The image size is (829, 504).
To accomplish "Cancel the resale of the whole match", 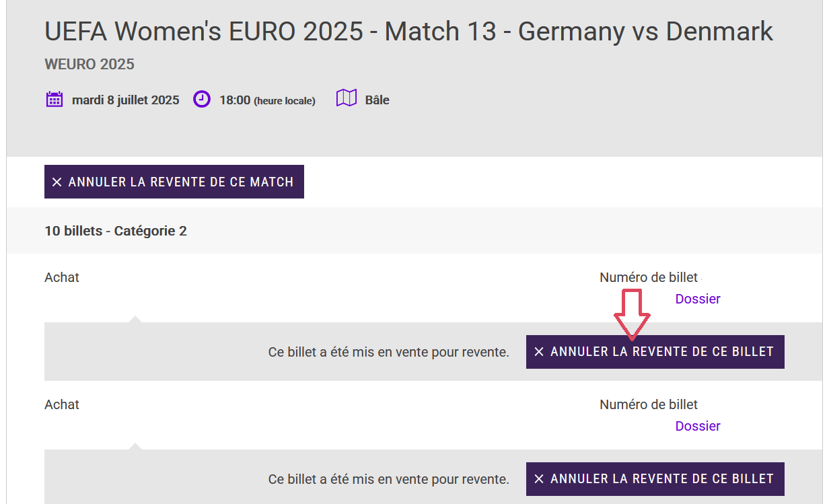I will tap(174, 182).
